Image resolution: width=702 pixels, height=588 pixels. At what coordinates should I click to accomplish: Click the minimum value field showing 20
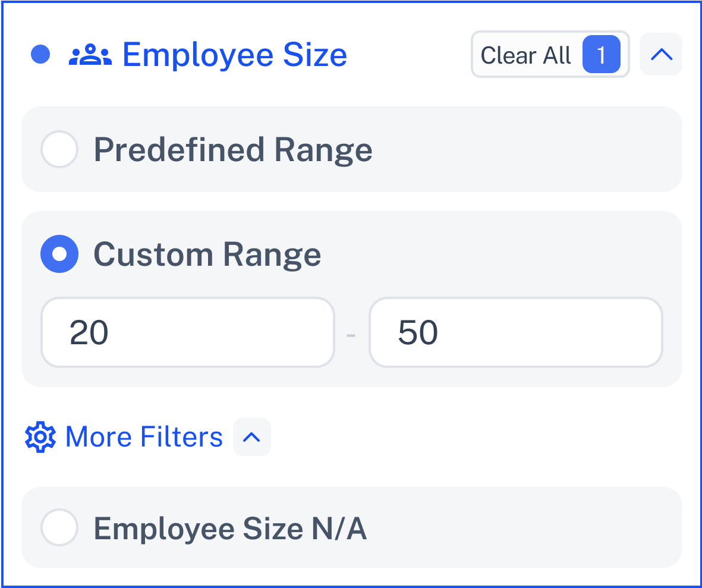pyautogui.click(x=187, y=332)
